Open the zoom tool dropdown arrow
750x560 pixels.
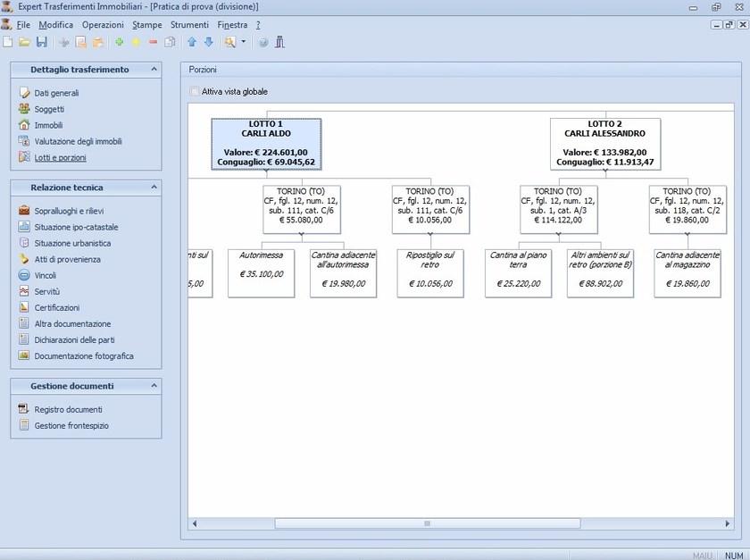click(243, 42)
